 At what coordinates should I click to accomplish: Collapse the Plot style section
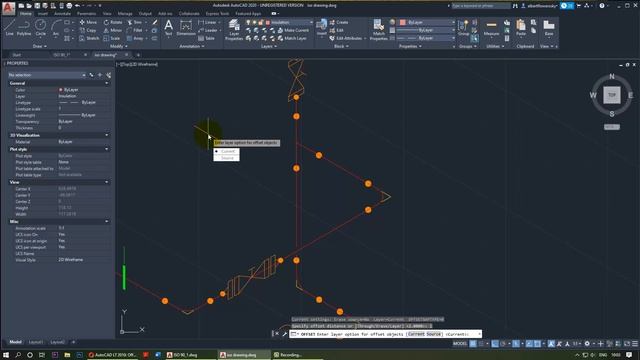[x=107, y=149]
